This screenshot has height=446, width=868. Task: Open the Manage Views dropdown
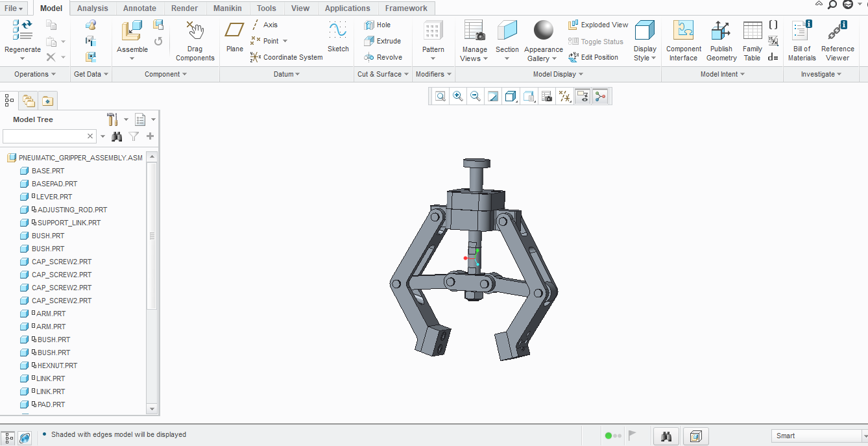click(x=474, y=54)
